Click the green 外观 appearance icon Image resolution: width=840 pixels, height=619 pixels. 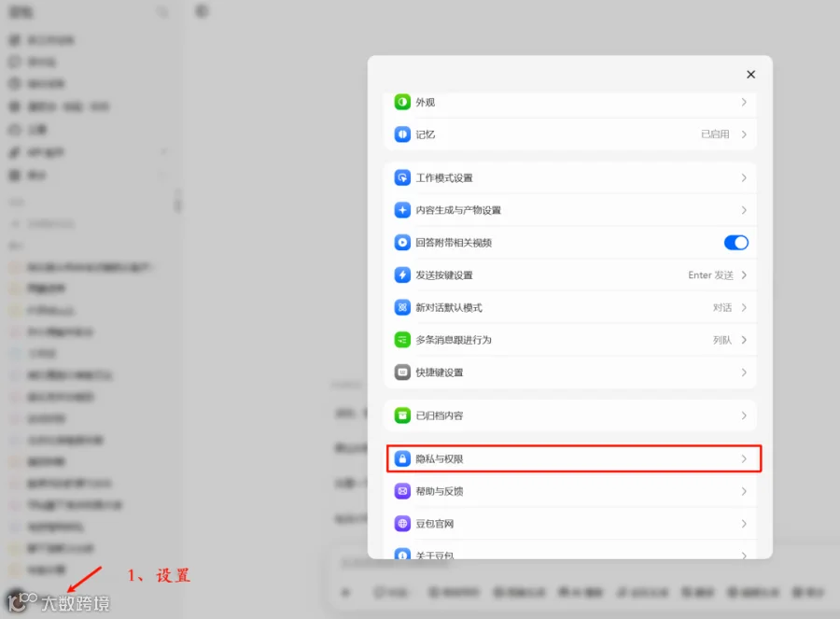tap(402, 102)
